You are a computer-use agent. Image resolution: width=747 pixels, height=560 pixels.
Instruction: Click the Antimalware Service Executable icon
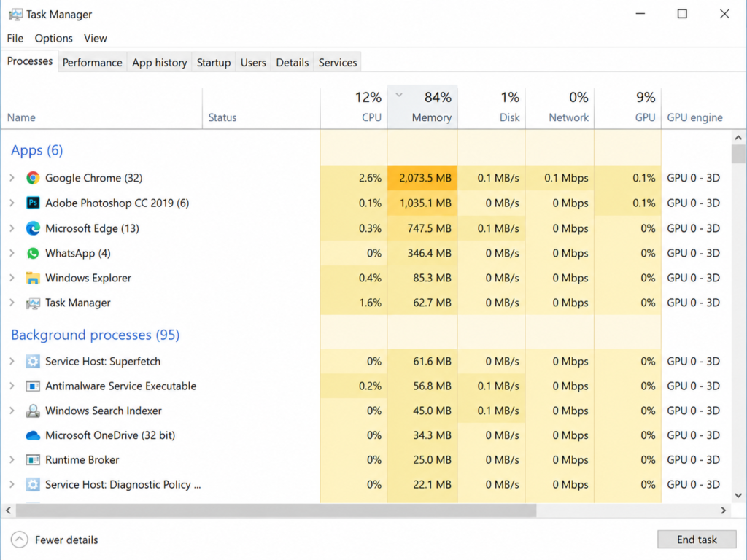[33, 386]
